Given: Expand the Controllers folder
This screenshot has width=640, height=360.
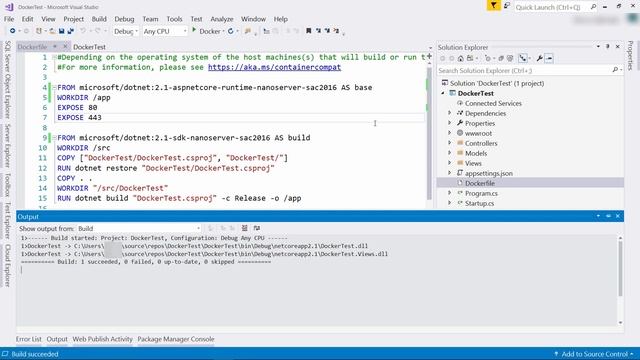Looking at the screenshot, I should click(x=450, y=143).
